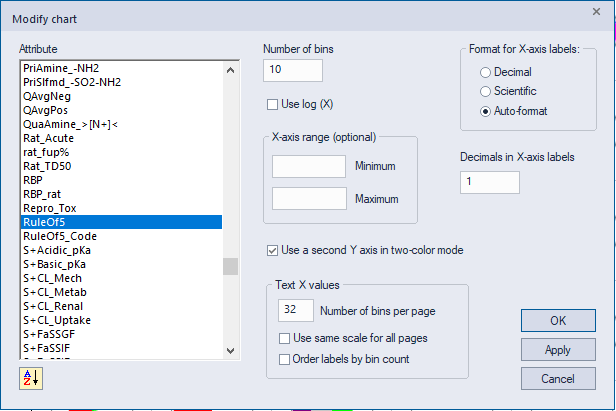616x411 pixels.
Task: Select the S+FaSSGF attribute
Action: click(x=121, y=334)
